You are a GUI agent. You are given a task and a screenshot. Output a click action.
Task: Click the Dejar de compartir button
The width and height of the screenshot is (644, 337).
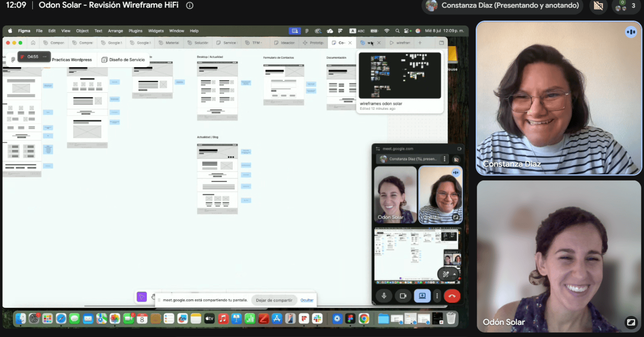coord(274,300)
